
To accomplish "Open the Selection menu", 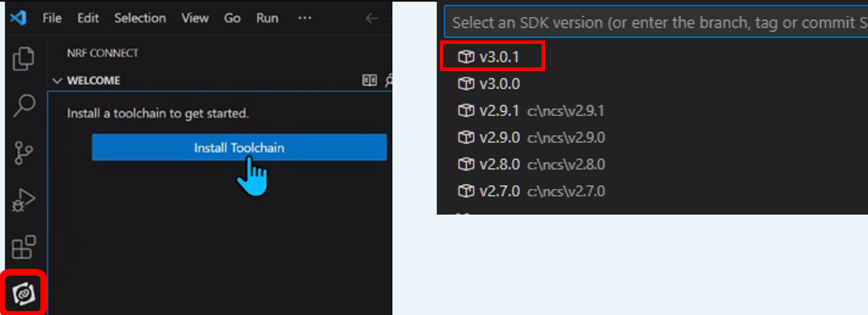I will click(x=140, y=18).
